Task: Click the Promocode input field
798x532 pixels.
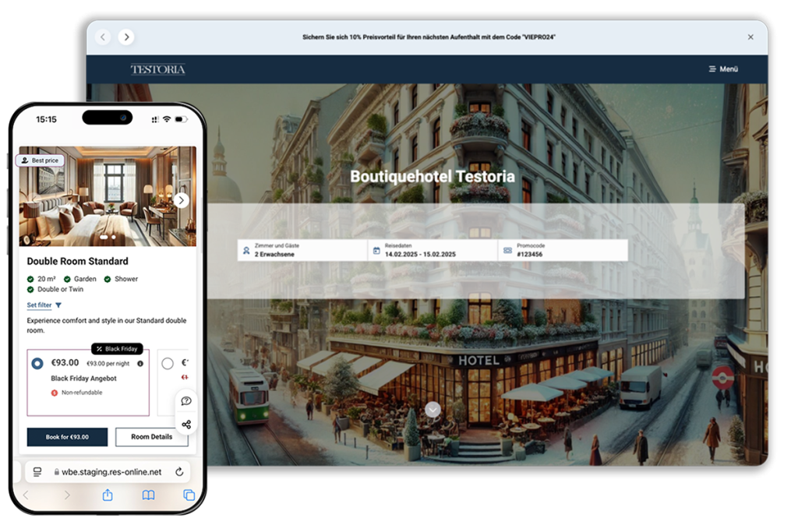Action: (563, 250)
